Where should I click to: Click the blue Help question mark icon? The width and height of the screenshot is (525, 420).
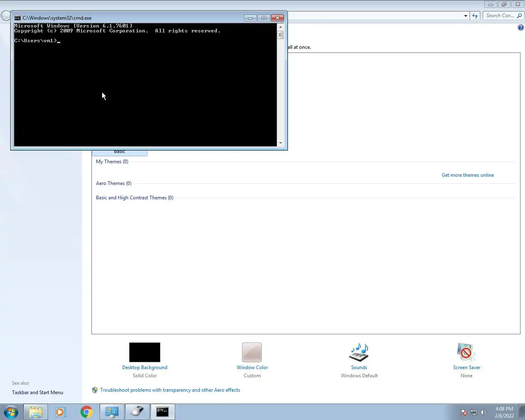point(520,27)
